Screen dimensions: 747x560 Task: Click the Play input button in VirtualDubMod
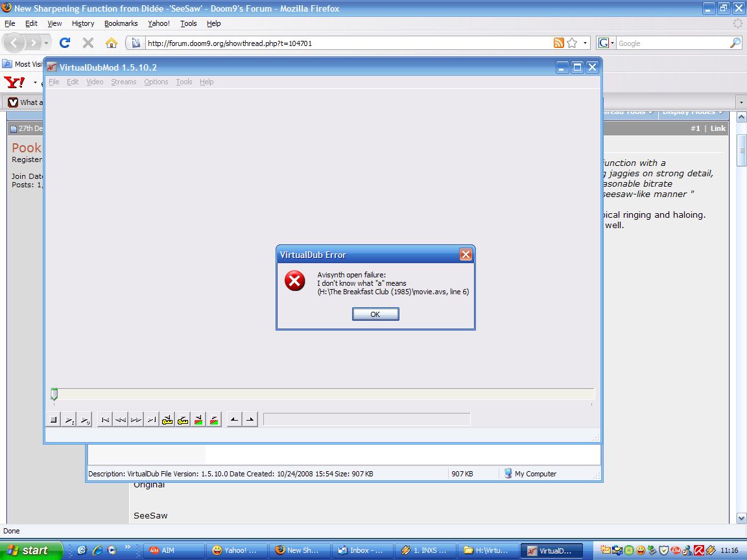(69, 419)
